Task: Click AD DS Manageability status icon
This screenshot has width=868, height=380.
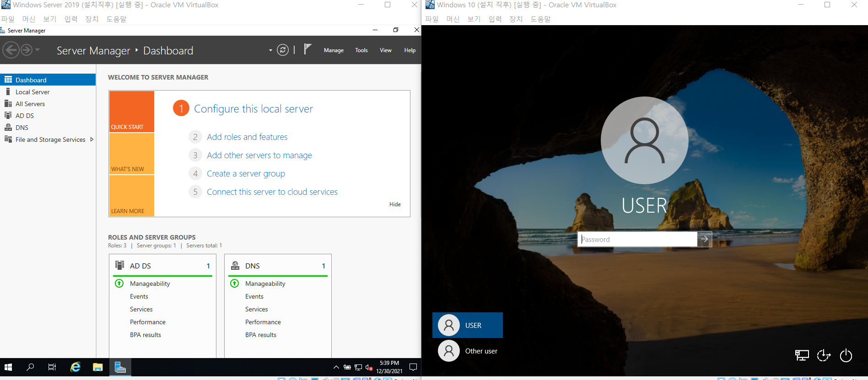Action: point(119,283)
